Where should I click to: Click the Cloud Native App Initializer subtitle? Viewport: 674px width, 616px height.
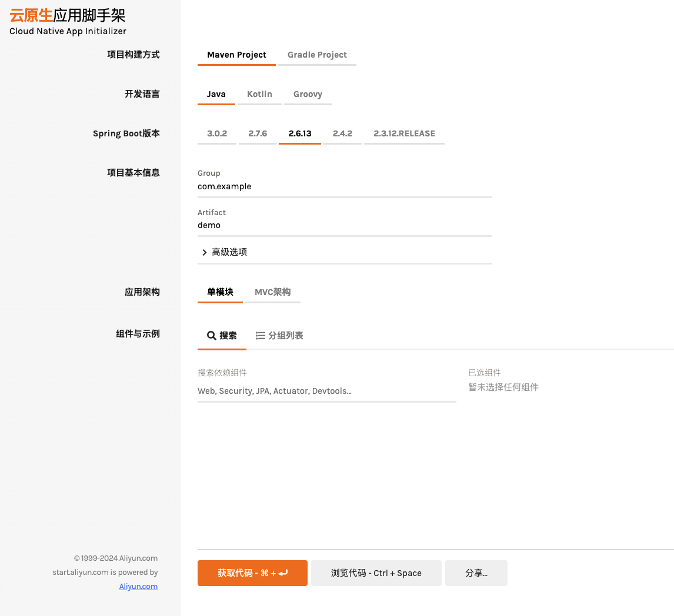[68, 31]
